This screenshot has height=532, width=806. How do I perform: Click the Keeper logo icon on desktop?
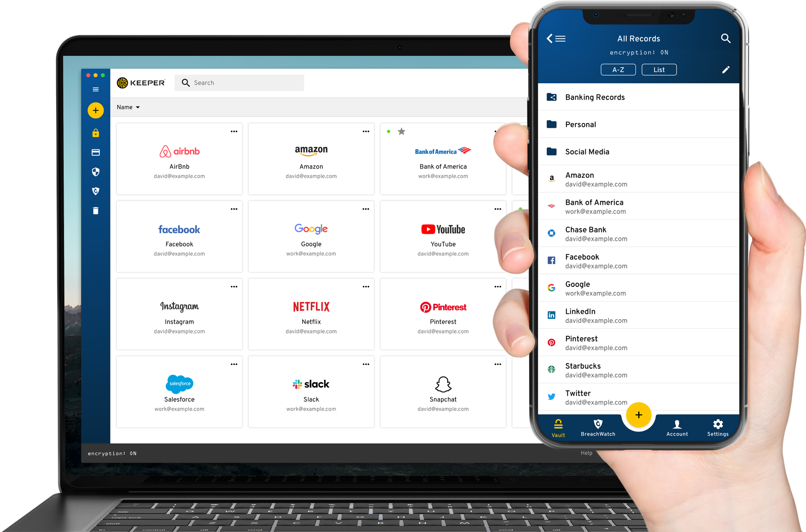[x=123, y=82]
